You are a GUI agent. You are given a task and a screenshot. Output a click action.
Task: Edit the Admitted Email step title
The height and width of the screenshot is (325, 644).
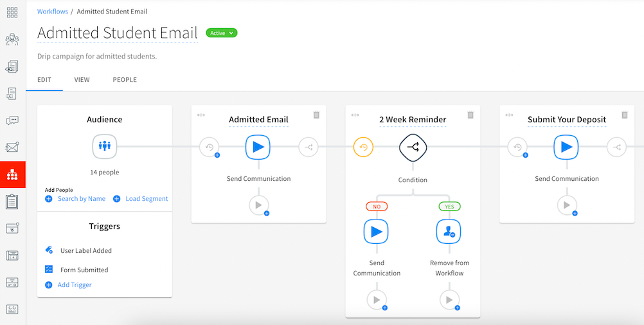[x=258, y=120]
